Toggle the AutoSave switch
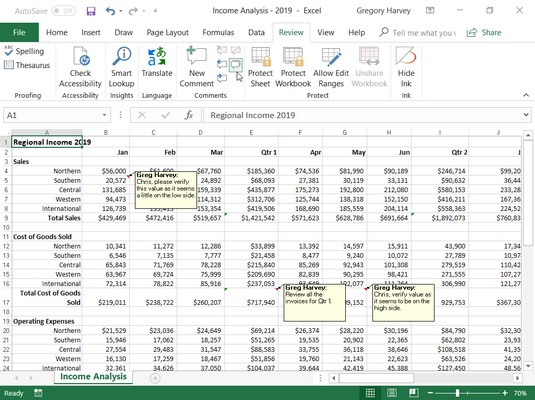The width and height of the screenshot is (535, 400). [63, 11]
